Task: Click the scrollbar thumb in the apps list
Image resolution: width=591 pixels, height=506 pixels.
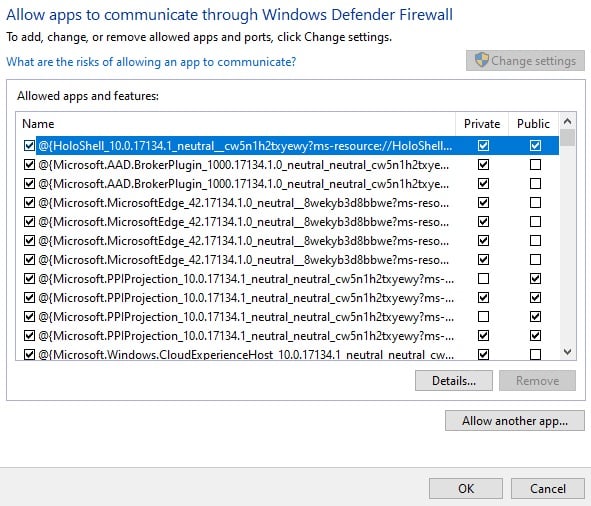Action: pyautogui.click(x=567, y=138)
